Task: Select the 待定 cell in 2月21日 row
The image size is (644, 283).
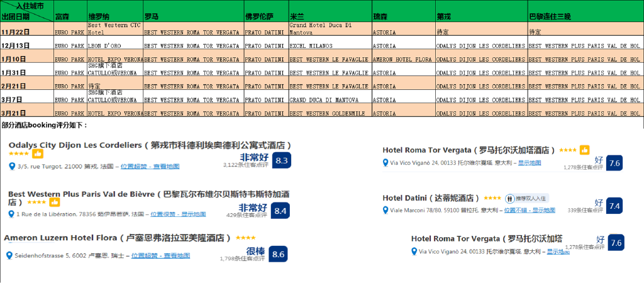Action: pyautogui.click(x=116, y=84)
